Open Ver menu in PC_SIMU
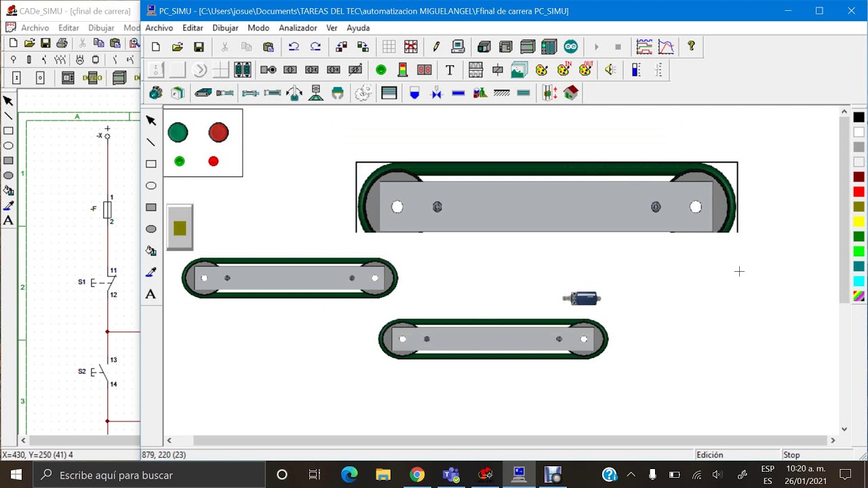This screenshot has height=488, width=868. point(332,28)
